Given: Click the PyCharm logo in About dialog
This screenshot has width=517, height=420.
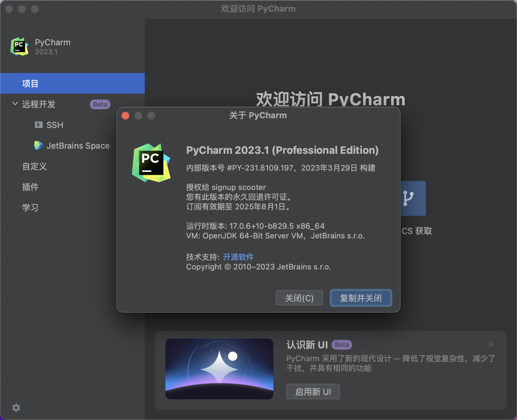Looking at the screenshot, I should (151, 163).
